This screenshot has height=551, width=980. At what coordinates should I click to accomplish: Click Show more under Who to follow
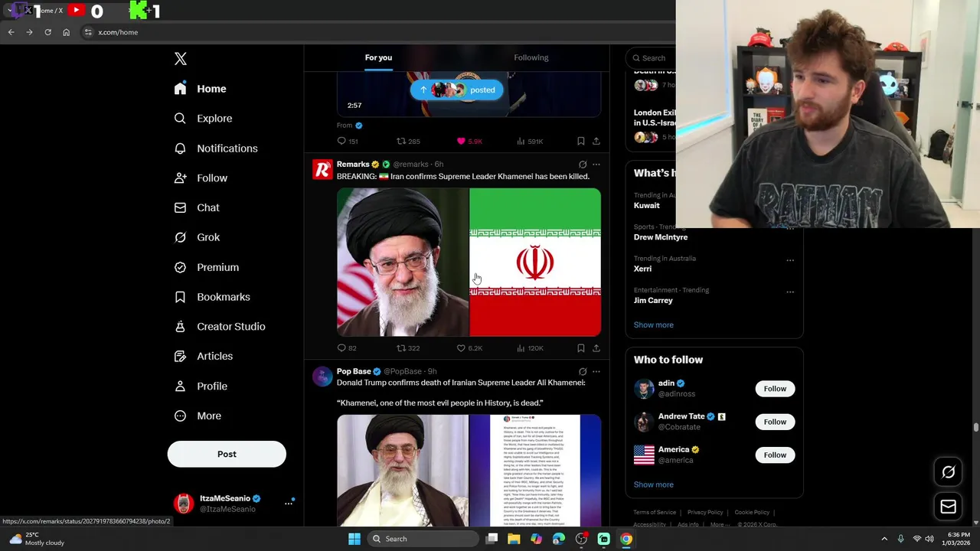coord(654,484)
